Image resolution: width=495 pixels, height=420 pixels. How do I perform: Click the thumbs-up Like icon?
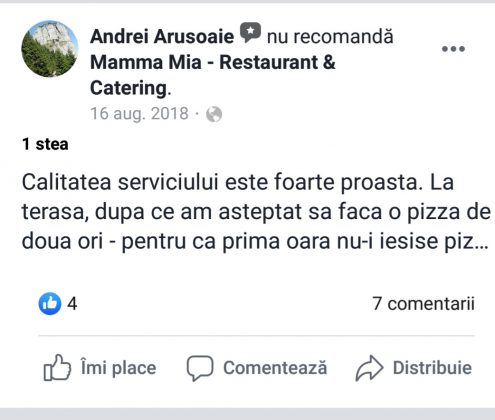57,367
